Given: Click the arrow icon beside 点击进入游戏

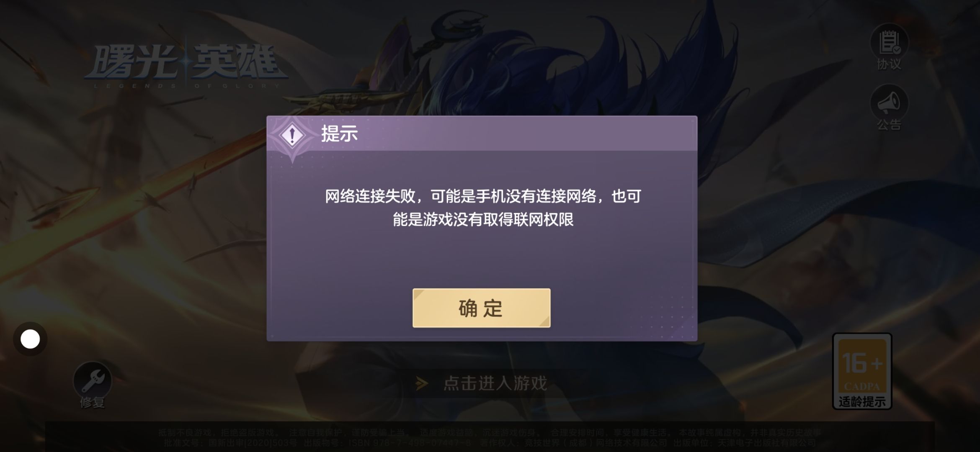Looking at the screenshot, I should click(x=422, y=383).
